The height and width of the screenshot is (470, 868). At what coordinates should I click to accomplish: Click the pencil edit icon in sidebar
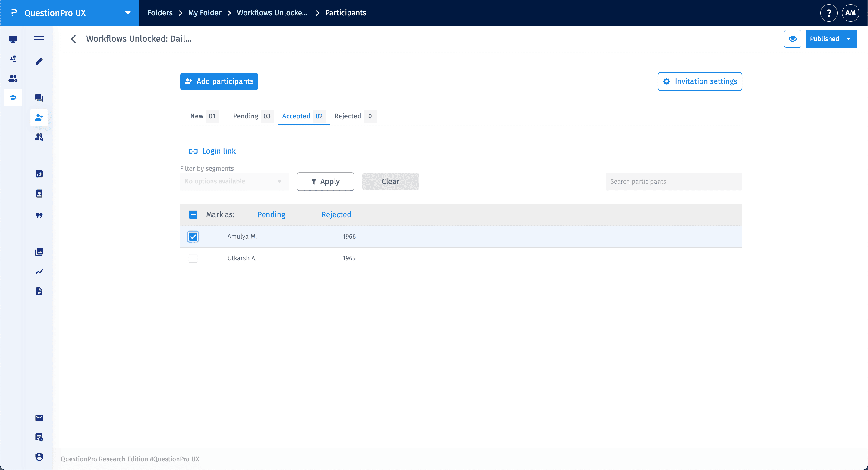tap(39, 61)
